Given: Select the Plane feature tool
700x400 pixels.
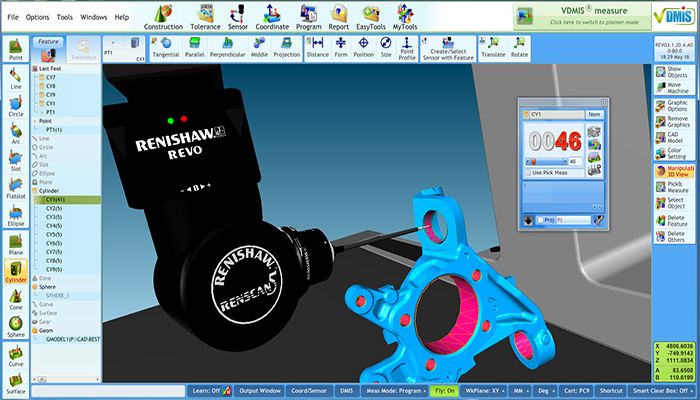Looking at the screenshot, I should [16, 245].
